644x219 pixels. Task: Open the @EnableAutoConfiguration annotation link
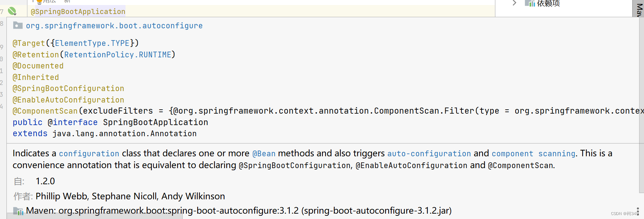pyautogui.click(x=68, y=100)
